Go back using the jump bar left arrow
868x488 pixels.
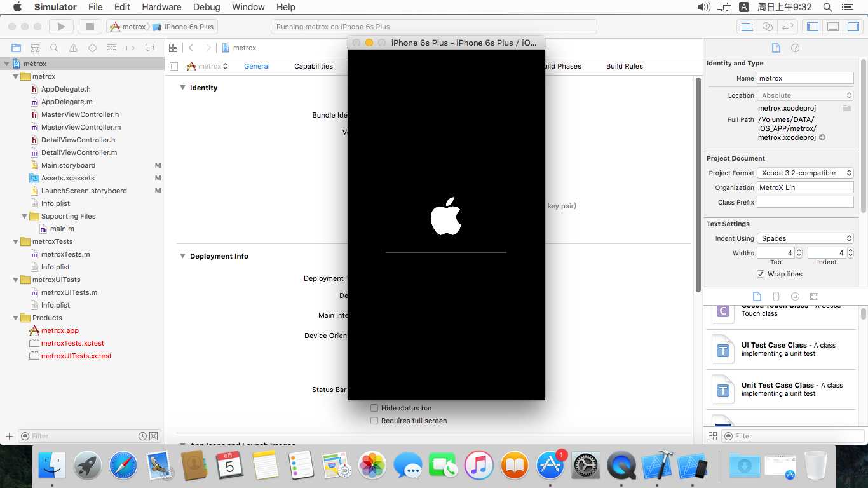click(x=191, y=48)
